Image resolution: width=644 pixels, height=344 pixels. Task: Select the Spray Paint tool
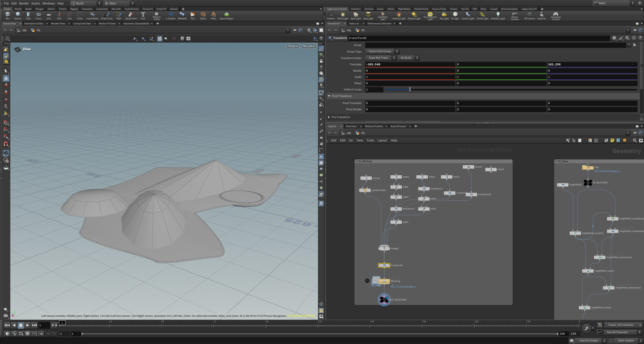click(131, 16)
